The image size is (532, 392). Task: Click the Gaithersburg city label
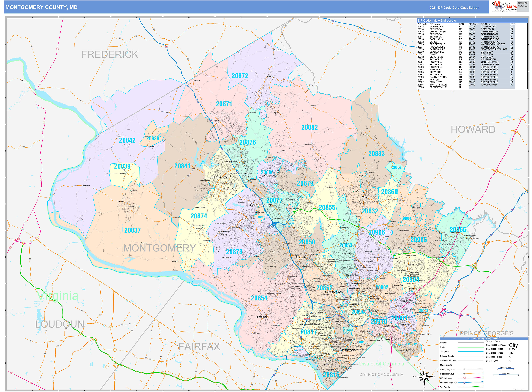(260, 205)
